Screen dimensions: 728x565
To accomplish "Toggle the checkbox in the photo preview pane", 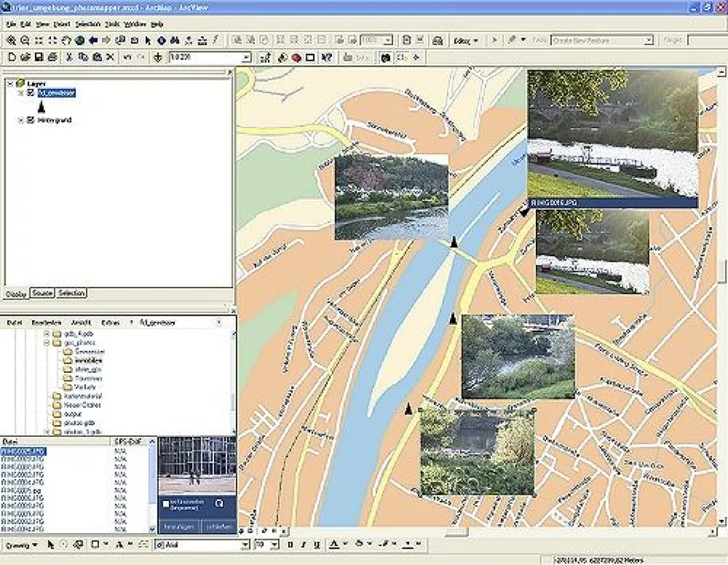I will 167,502.
